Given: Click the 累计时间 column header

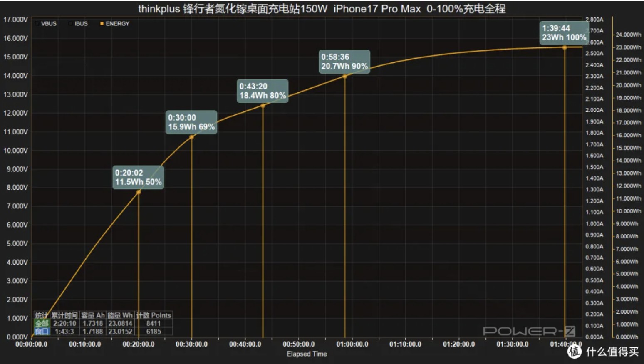Looking at the screenshot, I should (64, 315).
